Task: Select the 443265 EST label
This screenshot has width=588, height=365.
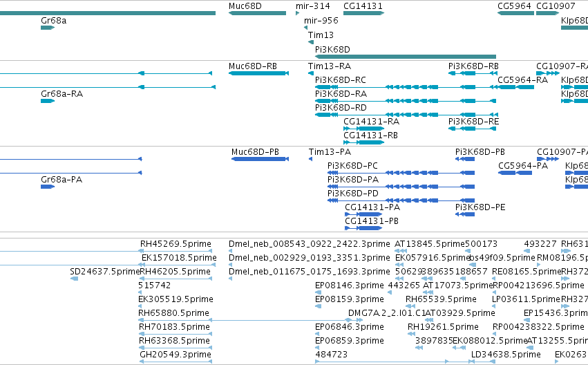Action: [404, 285]
